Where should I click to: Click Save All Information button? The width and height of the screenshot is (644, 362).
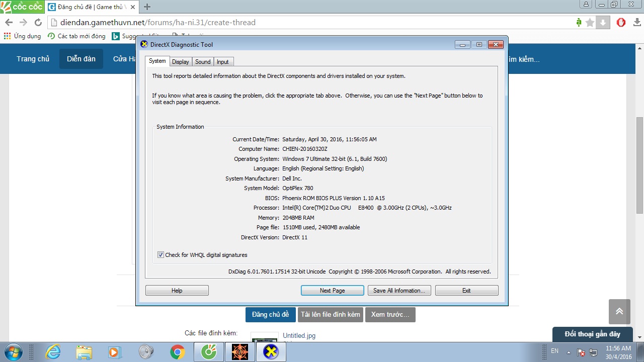399,291
